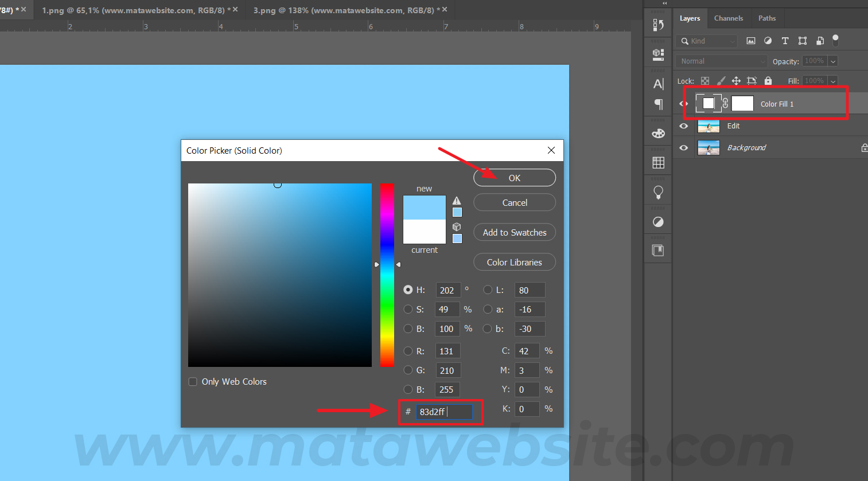This screenshot has width=868, height=481.
Task: Click the Add to Swatches button
Action: (x=514, y=233)
